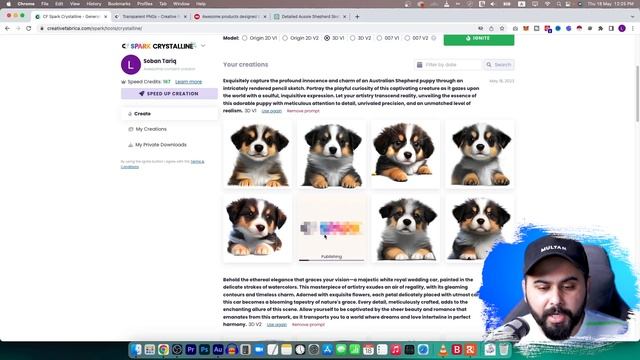Image resolution: width=640 pixels, height=360 pixels.
Task: Open Chrome three-dot menu
Action: 633,29
